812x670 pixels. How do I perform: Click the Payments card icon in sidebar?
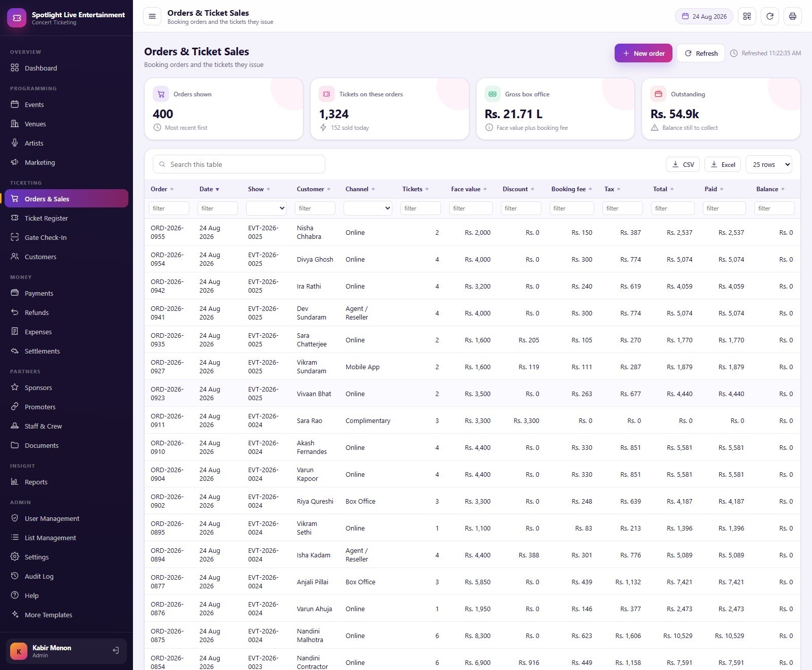(15, 293)
